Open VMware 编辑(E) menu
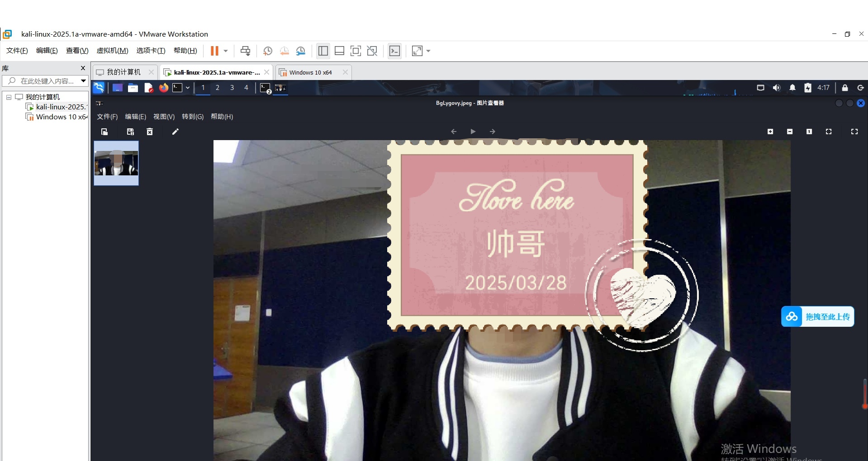868x461 pixels. tap(47, 51)
